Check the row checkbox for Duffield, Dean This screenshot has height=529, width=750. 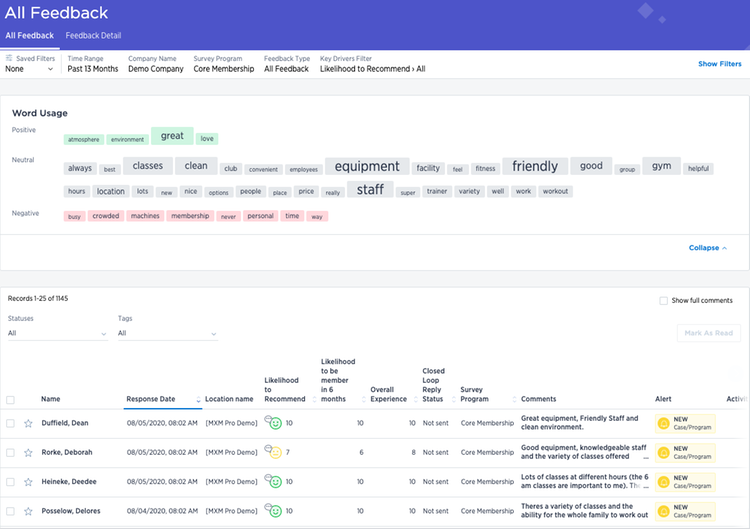coord(10,424)
